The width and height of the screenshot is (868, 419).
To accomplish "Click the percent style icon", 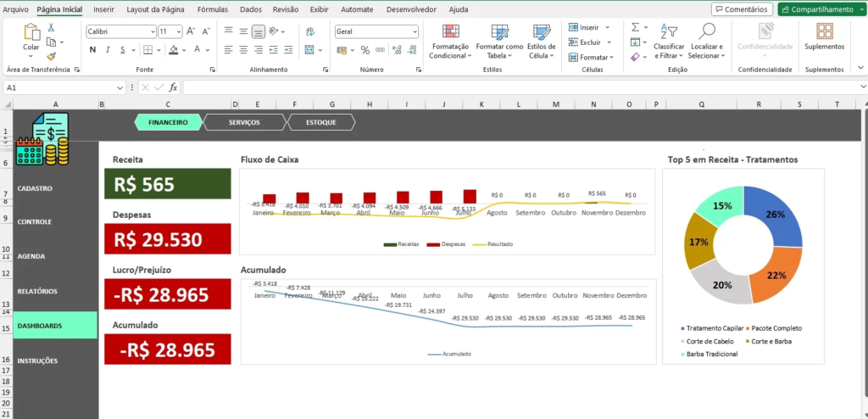I will point(365,50).
